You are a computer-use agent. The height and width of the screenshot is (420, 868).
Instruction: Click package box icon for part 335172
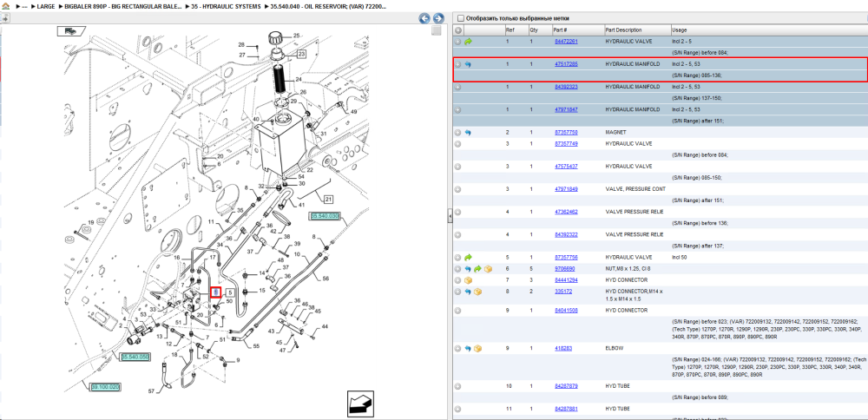coord(477,292)
